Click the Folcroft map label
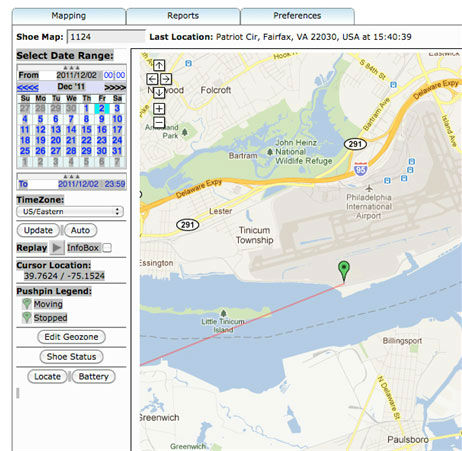The height and width of the screenshot is (451, 462). [216, 90]
